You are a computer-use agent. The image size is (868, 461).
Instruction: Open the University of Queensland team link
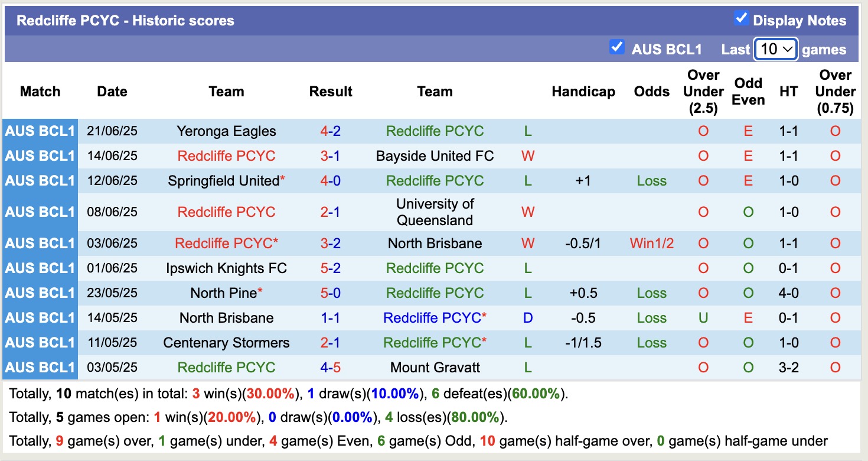click(435, 212)
